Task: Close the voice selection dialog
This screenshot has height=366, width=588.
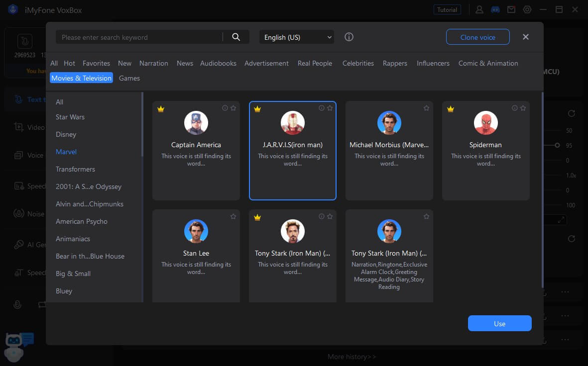Action: (526, 37)
